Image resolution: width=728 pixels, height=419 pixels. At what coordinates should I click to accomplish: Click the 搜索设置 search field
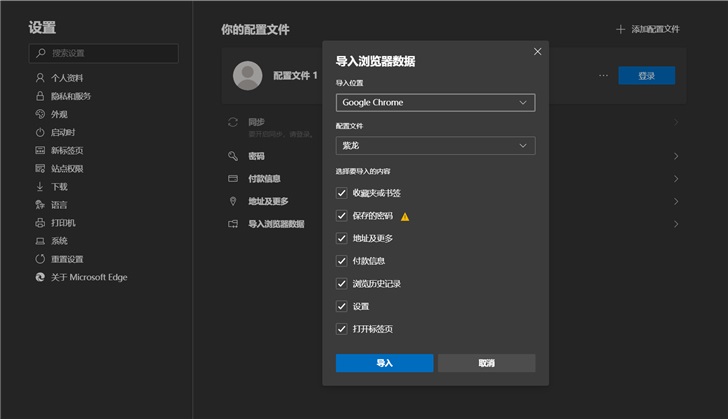coord(104,53)
